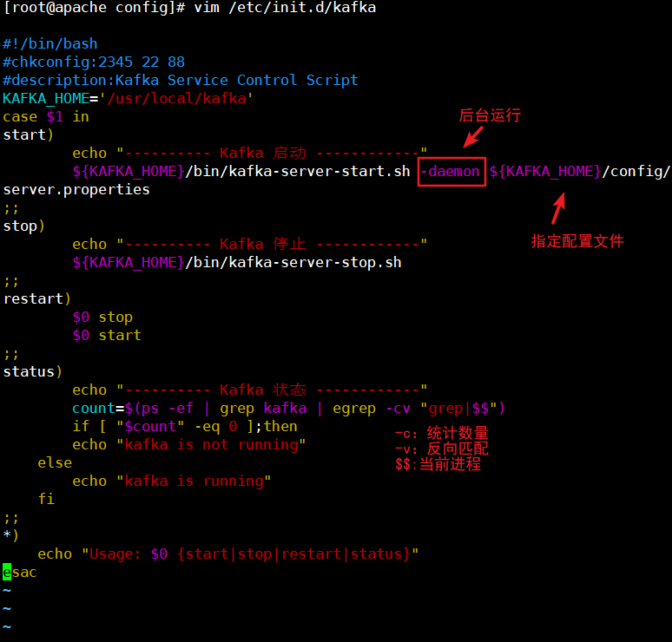Click the KAFKA_HOME variable assignment
The width and height of the screenshot is (672, 642).
[128, 99]
